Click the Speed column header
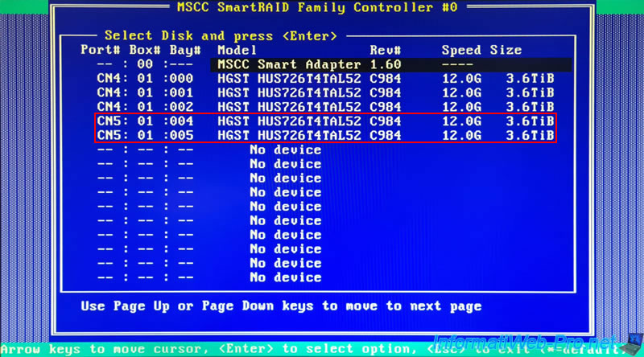The width and height of the screenshot is (644, 357). pos(461,50)
